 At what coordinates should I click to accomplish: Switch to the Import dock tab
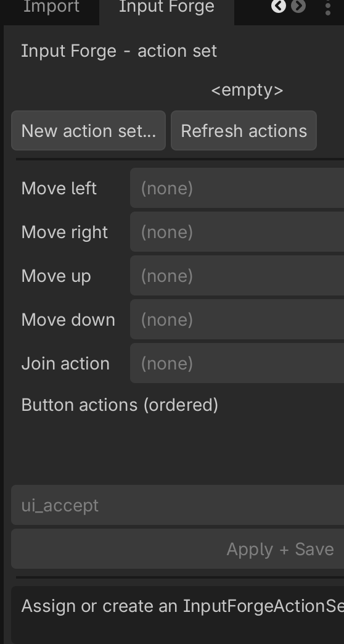tap(51, 7)
